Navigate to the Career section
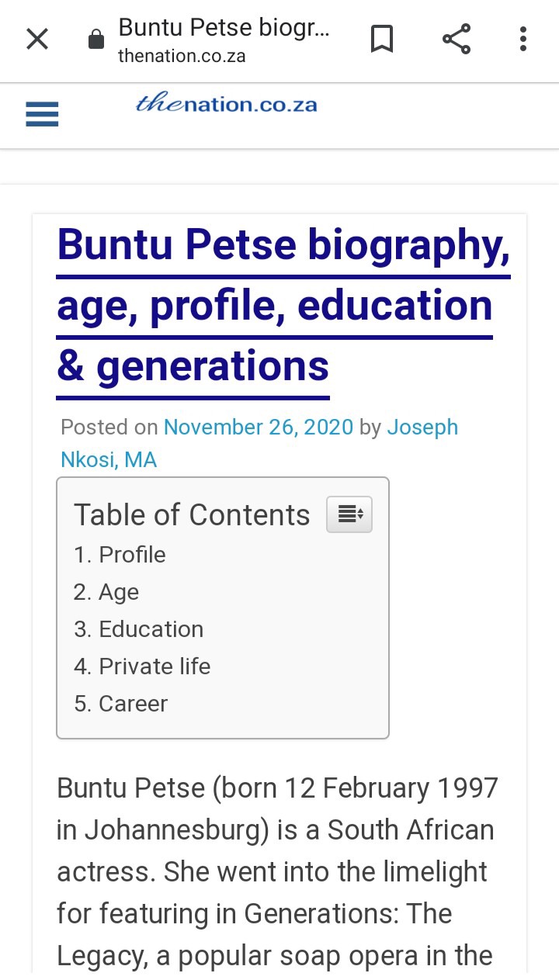The width and height of the screenshot is (559, 980). (120, 704)
